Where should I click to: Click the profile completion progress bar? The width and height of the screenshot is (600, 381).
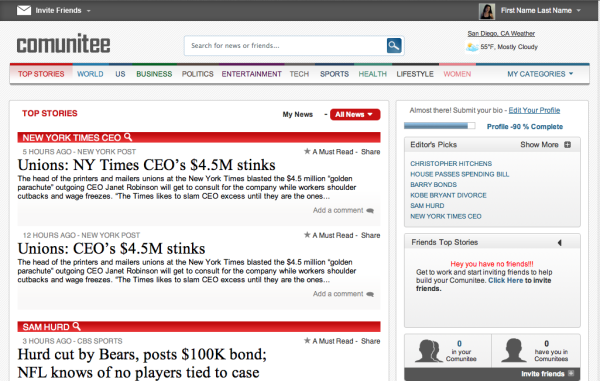[x=440, y=126]
